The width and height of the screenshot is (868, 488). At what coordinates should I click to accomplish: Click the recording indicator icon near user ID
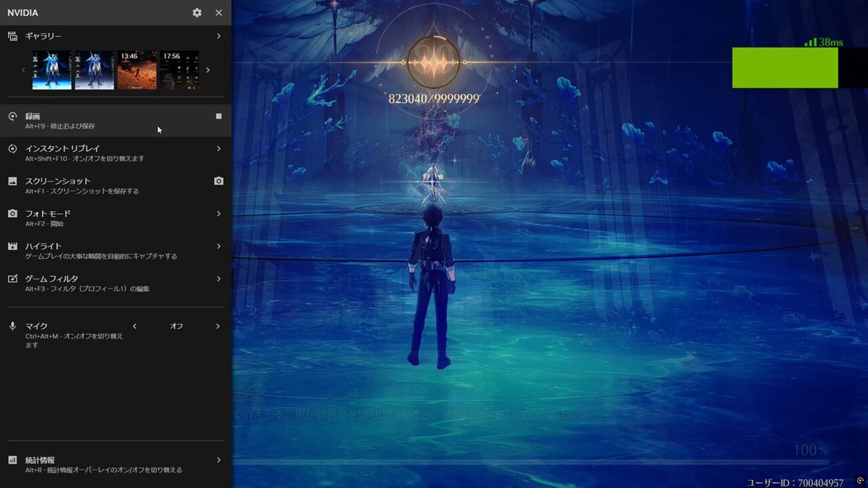859,480
